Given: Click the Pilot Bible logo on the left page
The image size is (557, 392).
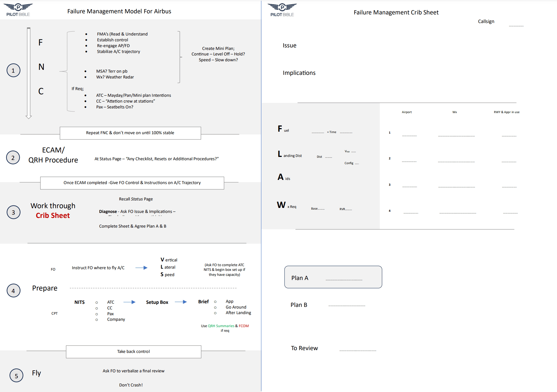Looking at the screenshot, I should coord(18,10).
